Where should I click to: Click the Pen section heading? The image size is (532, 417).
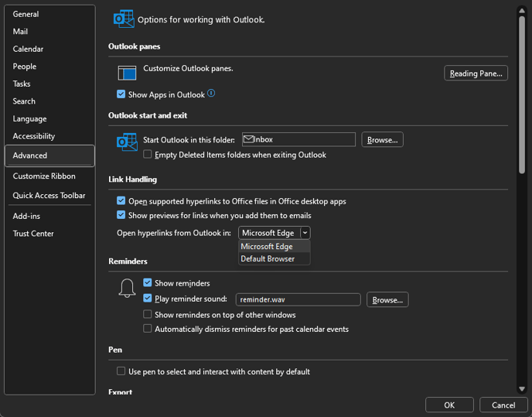115,350
